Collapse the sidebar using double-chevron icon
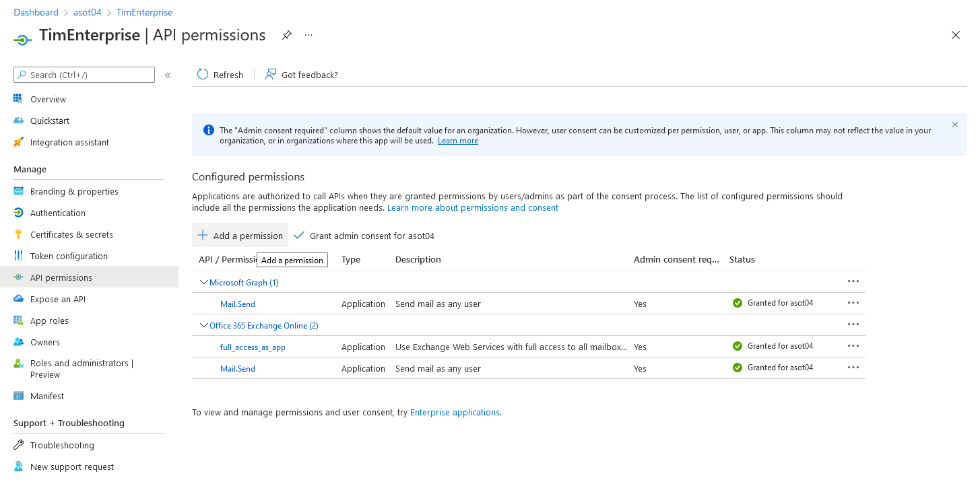980x480 pixels. [x=168, y=75]
